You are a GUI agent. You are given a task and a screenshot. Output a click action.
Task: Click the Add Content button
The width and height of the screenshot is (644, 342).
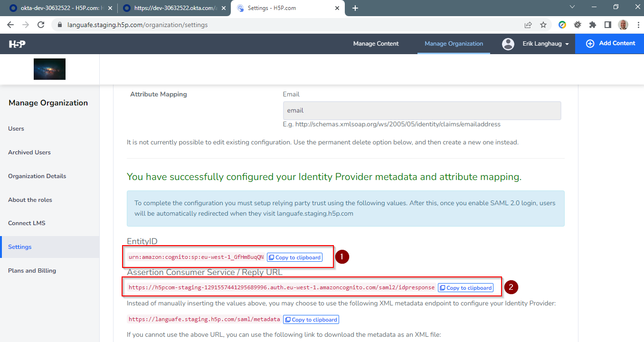[x=610, y=44]
